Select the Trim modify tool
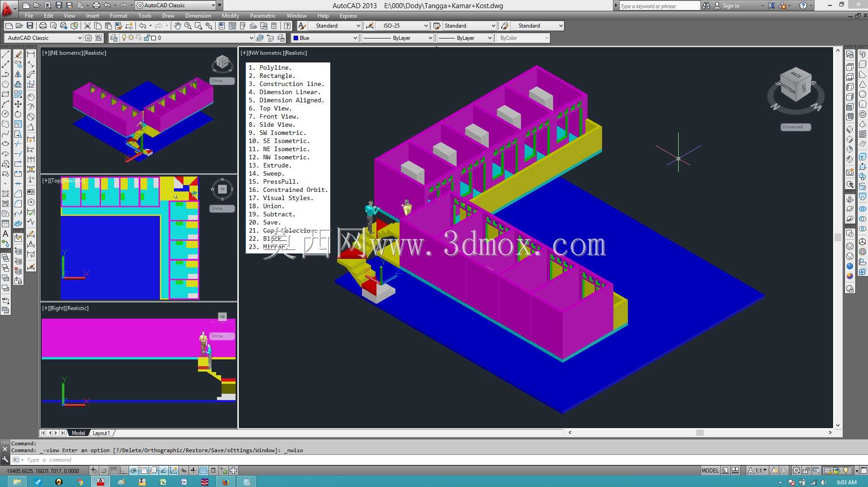The image size is (868, 487). click(x=18, y=144)
